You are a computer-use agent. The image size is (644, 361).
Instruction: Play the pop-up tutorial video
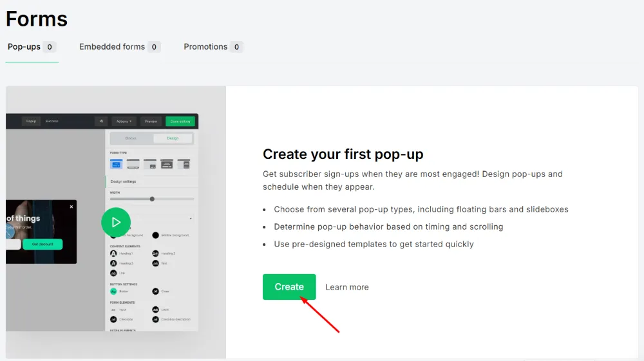[116, 222]
